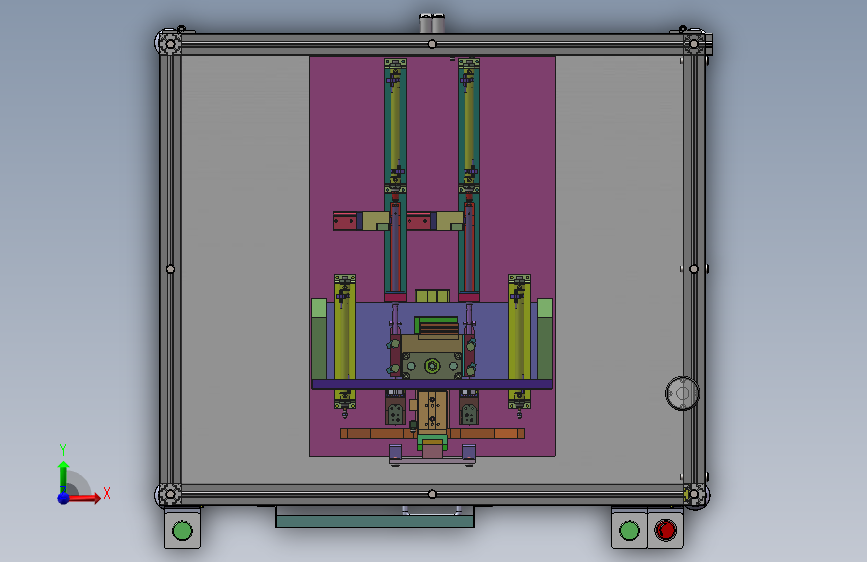Select the round knob on the right frame edge
867x562 pixels.
click(x=682, y=393)
